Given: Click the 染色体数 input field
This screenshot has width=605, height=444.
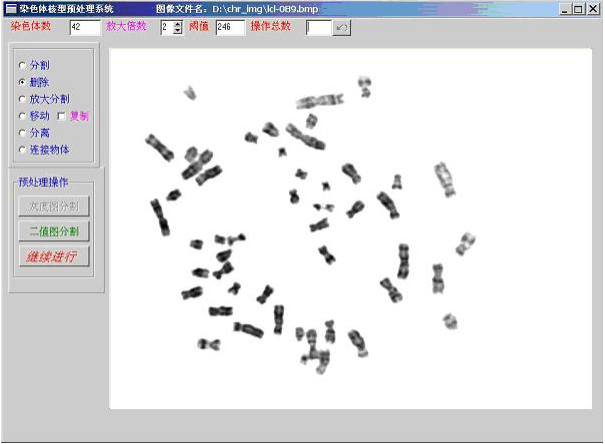Looking at the screenshot, I should [x=84, y=27].
